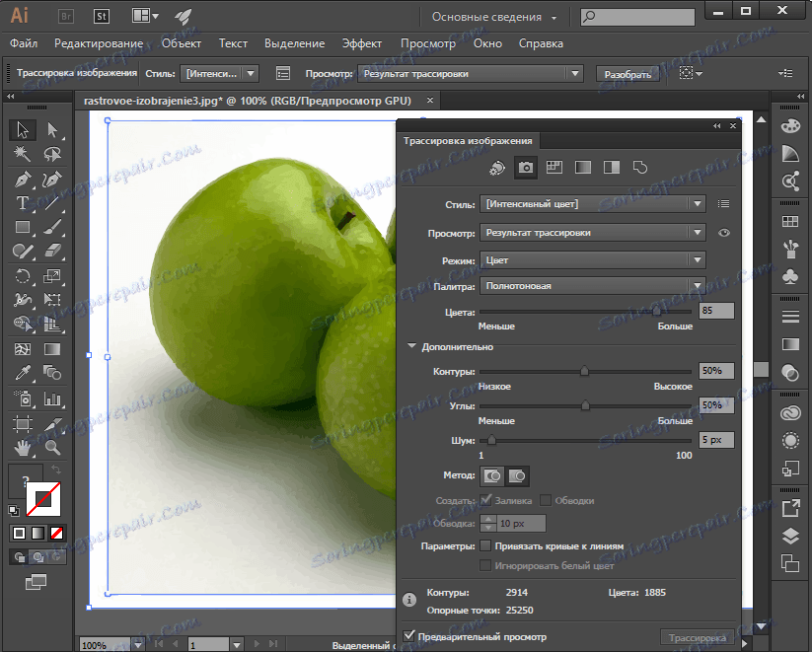
Task: Click the Разобрать button
Action: click(627, 74)
